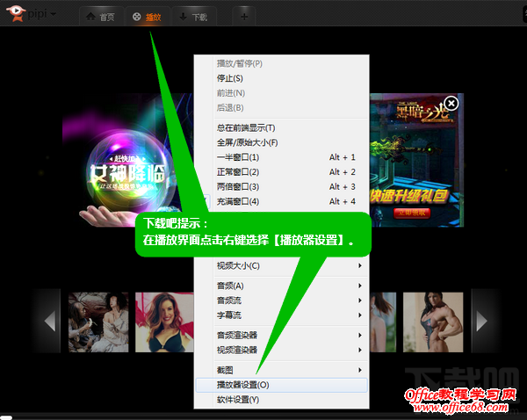This screenshot has width=527, height=420.
Task: Open the pipi dropdown arrow menu
Action: [x=54, y=16]
